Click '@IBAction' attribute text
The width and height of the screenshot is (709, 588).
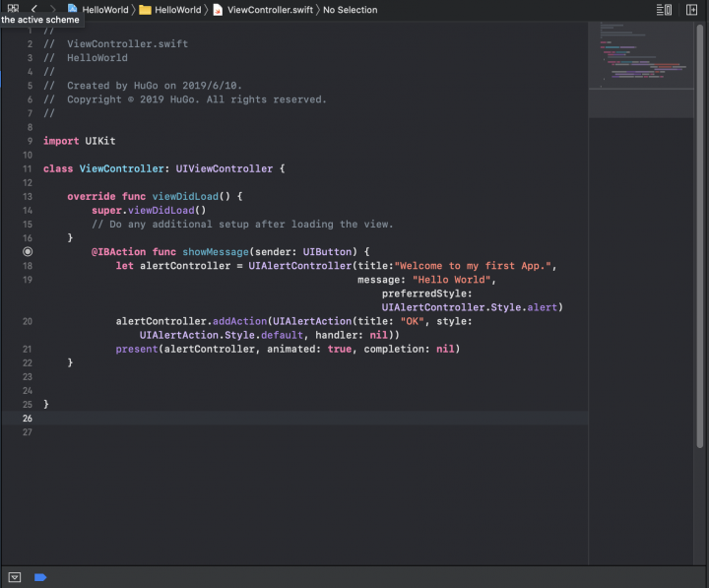(x=118, y=252)
